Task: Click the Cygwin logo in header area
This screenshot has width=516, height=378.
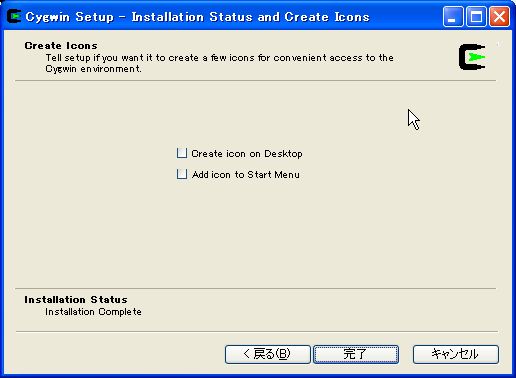Action: click(472, 57)
